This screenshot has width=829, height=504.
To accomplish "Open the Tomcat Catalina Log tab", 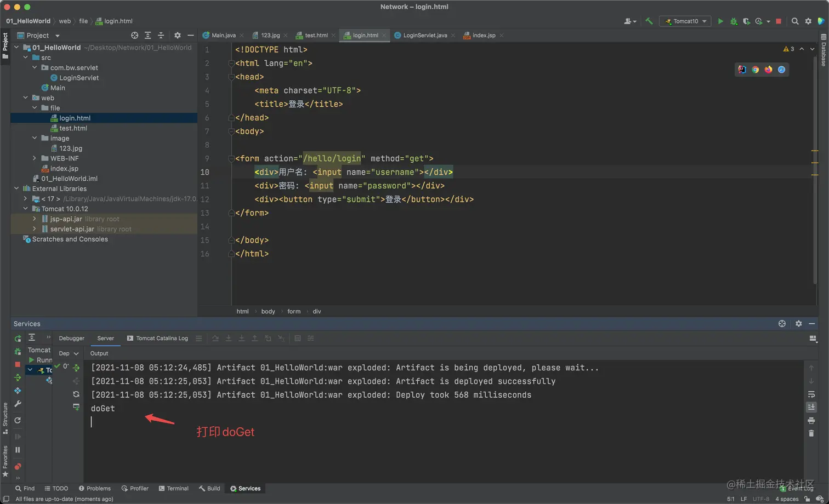I will [x=157, y=339].
